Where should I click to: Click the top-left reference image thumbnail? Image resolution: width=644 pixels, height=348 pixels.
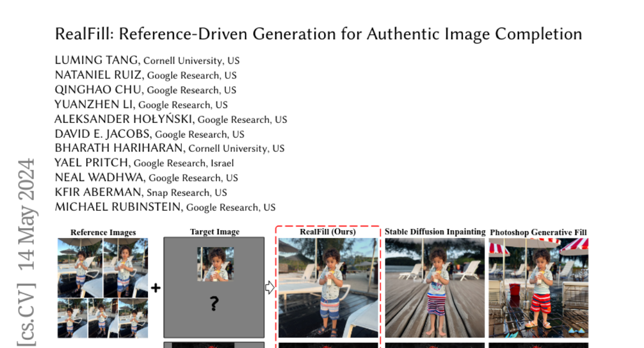pyautogui.click(x=79, y=267)
